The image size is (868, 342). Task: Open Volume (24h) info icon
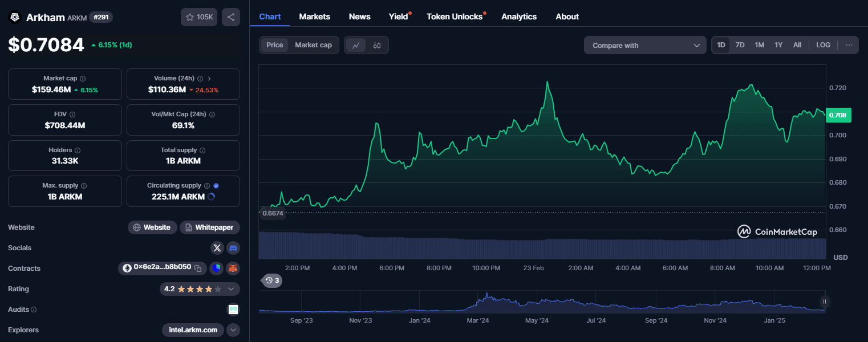tap(200, 79)
